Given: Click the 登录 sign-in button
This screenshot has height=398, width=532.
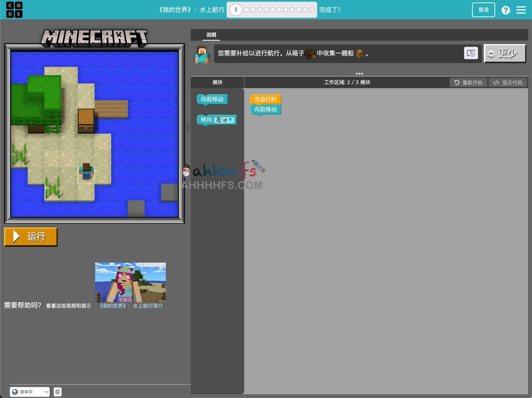Looking at the screenshot, I should pyautogui.click(x=483, y=10).
